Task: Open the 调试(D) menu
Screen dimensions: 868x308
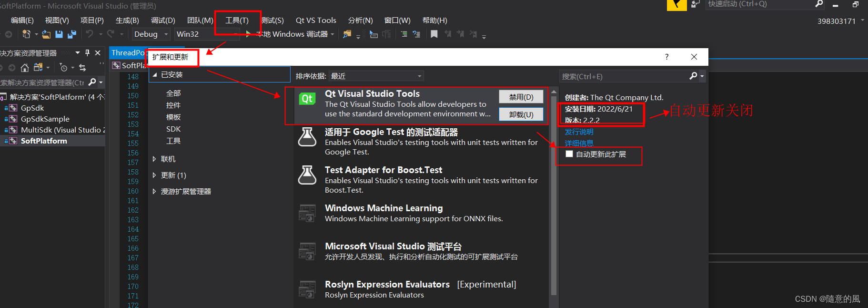Action: point(163,21)
